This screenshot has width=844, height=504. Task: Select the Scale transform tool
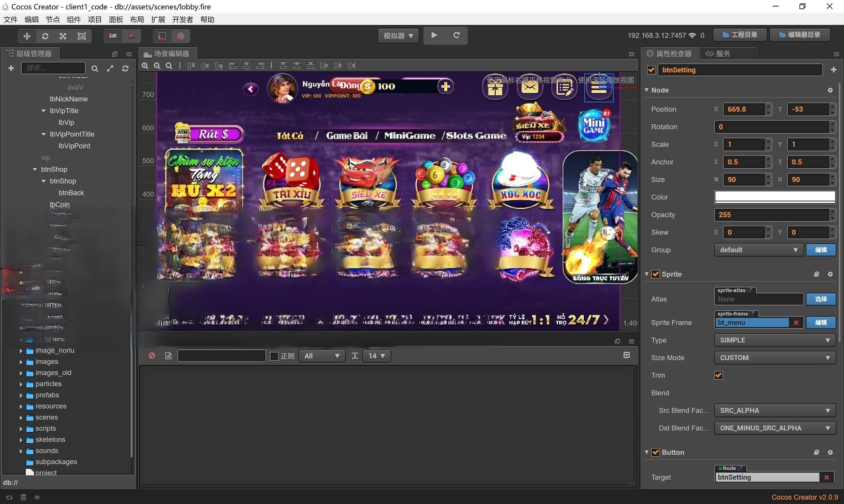63,36
